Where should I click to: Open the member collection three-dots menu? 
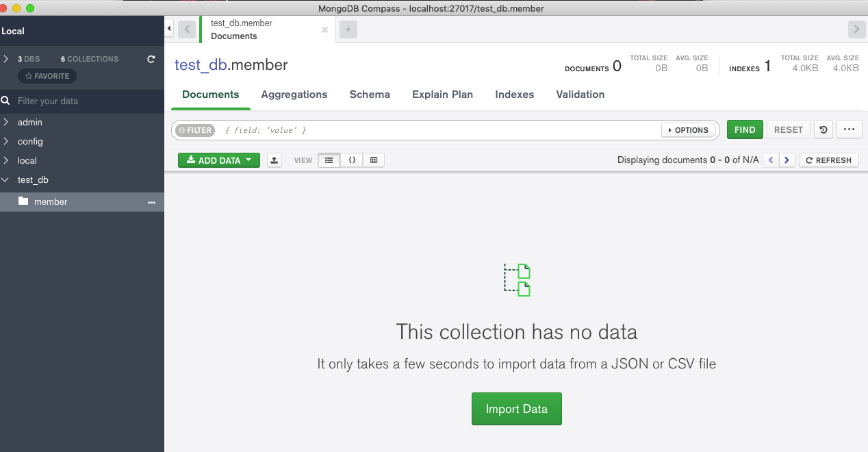(152, 202)
